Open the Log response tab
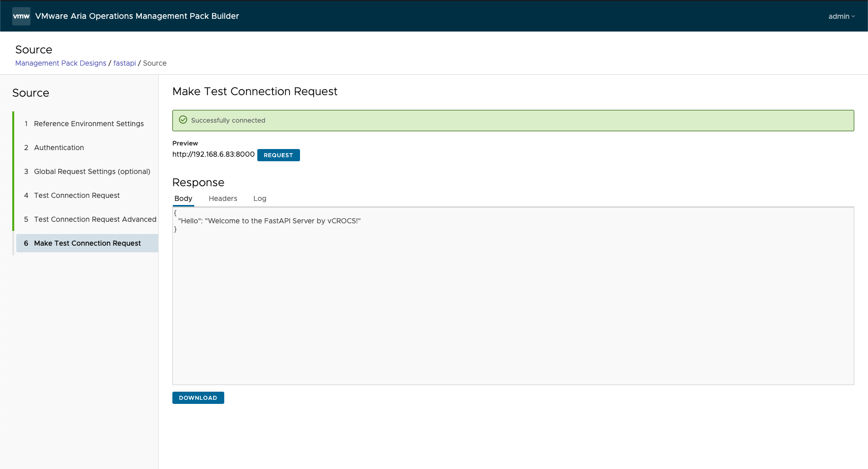Screen dimensions: 868x469 tap(260, 198)
